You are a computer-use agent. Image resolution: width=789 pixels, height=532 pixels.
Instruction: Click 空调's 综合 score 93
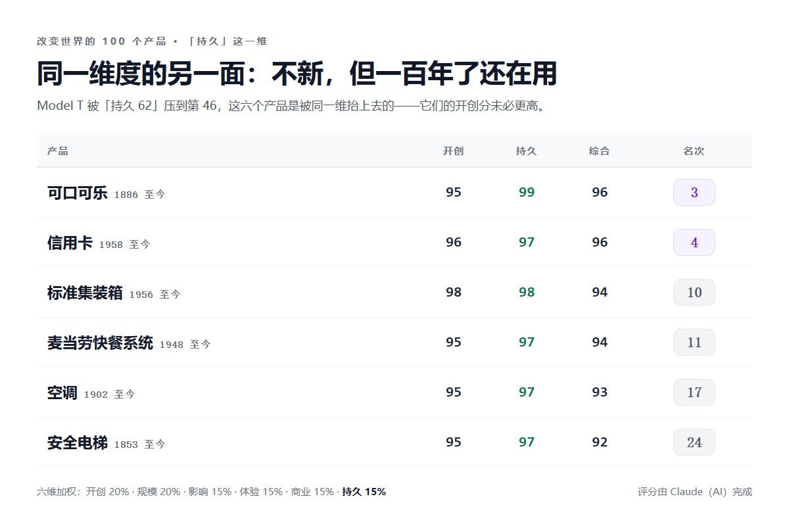(x=600, y=393)
